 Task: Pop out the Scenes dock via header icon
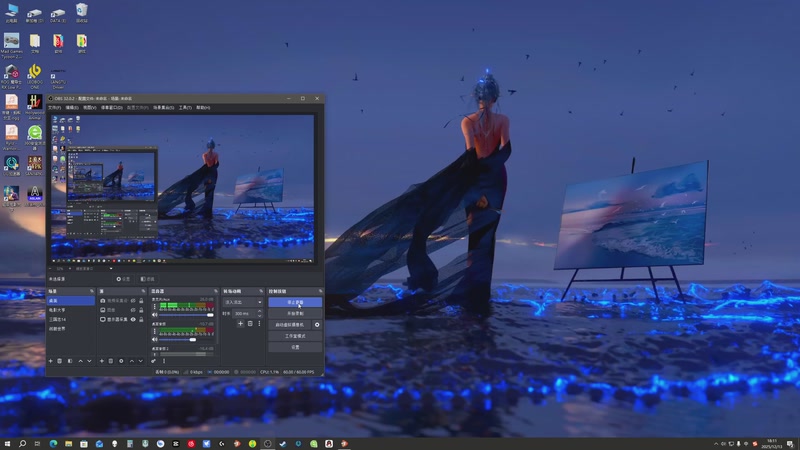pos(92,291)
